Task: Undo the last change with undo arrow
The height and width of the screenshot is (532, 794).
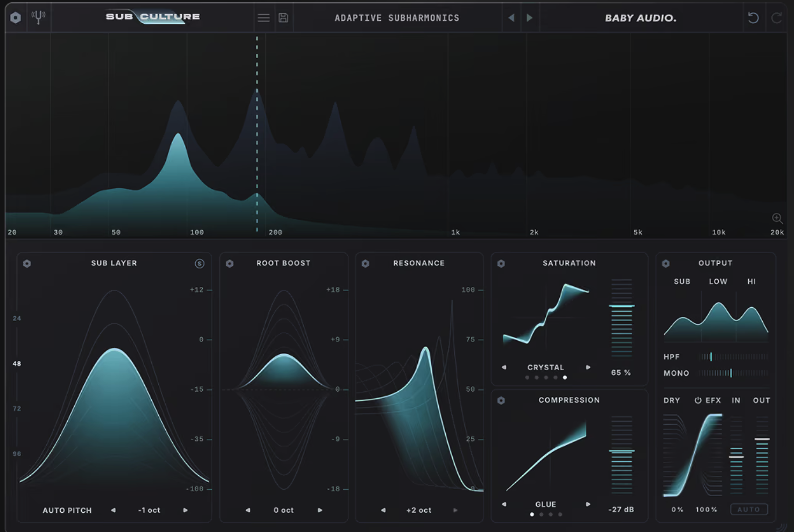Action: click(x=753, y=18)
